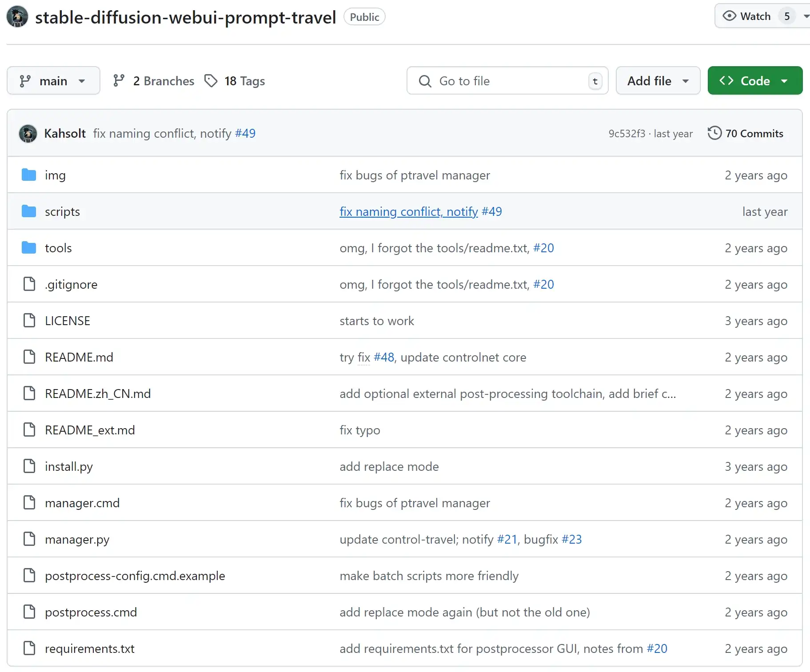Viewport: 810px width, 672px height.
Task: Open the green Code dropdown button
Action: [755, 81]
